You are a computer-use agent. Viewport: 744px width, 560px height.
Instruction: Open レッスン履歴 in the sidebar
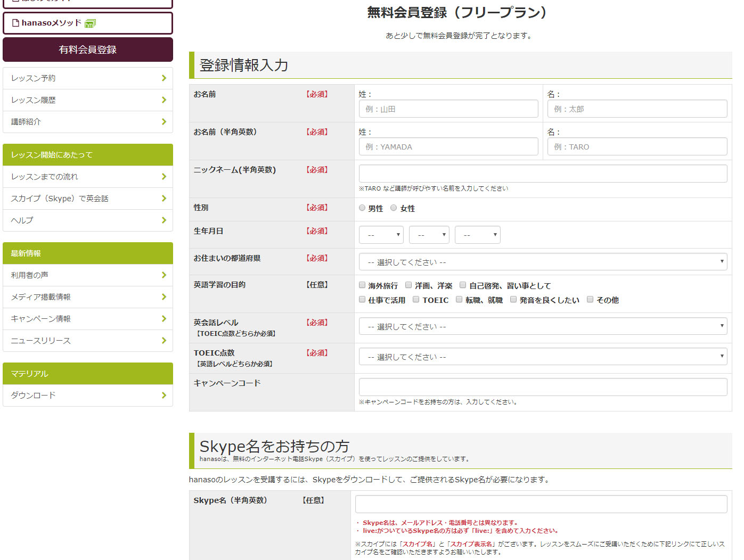coord(88,100)
